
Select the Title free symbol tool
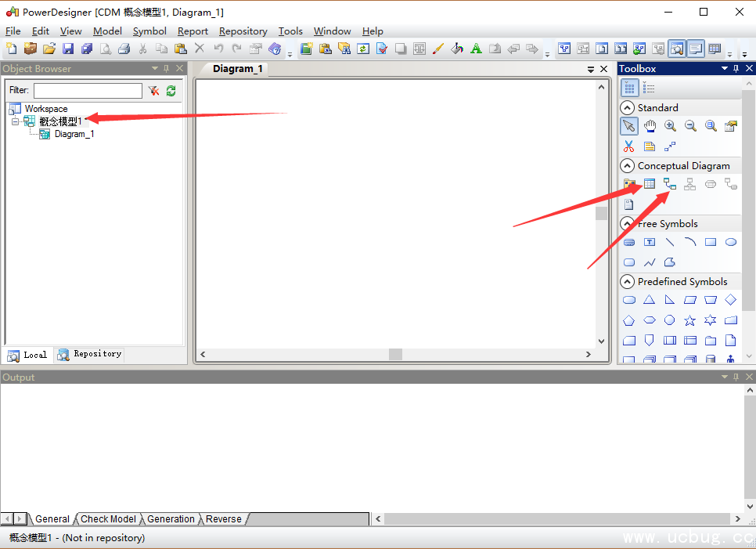pyautogui.click(x=629, y=242)
